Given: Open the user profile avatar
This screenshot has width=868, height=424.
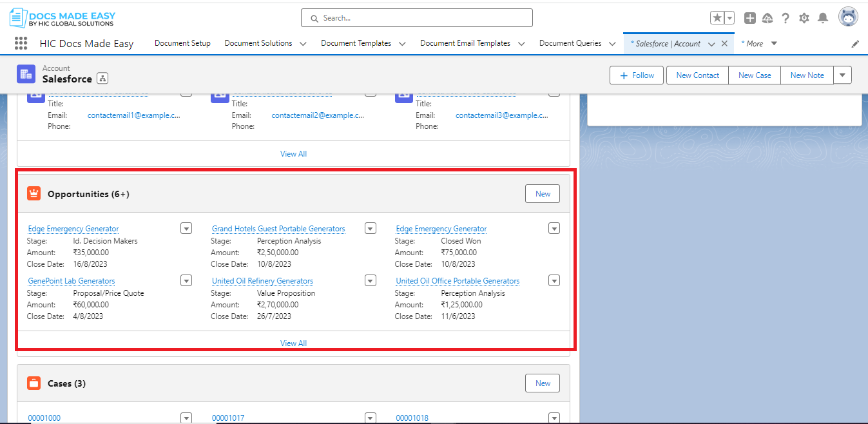Looking at the screenshot, I should pyautogui.click(x=848, y=17).
